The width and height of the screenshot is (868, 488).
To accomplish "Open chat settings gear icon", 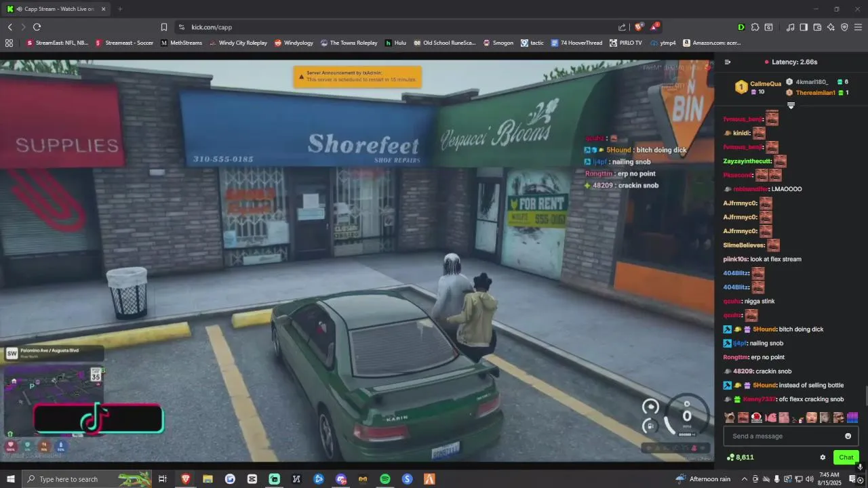I will pyautogui.click(x=823, y=457).
